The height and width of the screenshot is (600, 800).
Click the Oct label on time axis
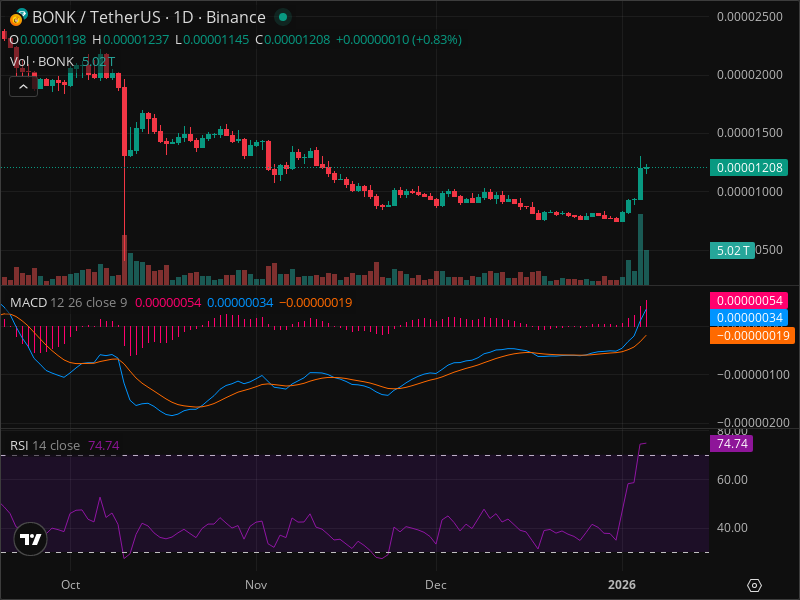pyautogui.click(x=70, y=585)
